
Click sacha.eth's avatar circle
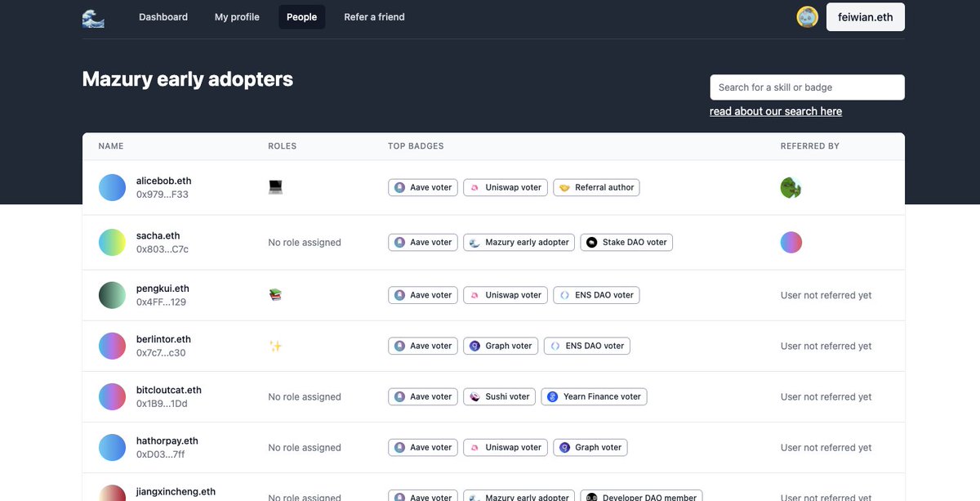[x=112, y=242]
